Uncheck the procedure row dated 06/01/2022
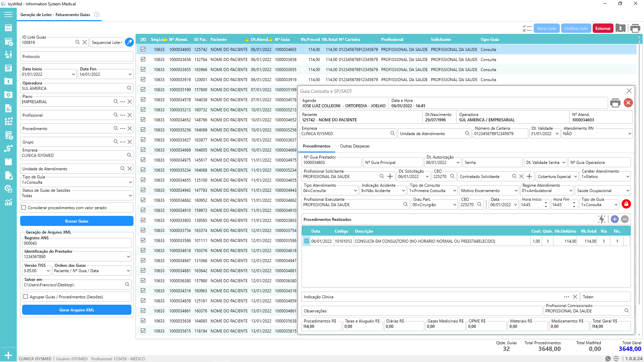The image size is (644, 362). 306,241
